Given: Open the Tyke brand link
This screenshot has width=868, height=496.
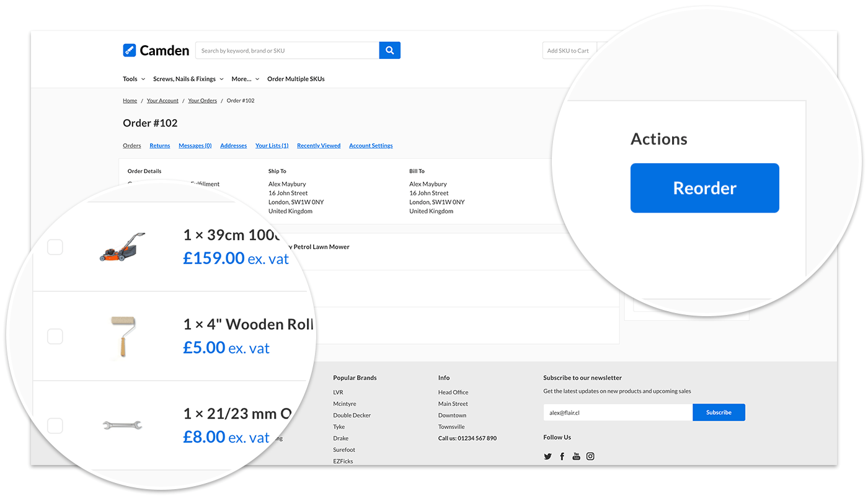Looking at the screenshot, I should pyautogui.click(x=339, y=427).
